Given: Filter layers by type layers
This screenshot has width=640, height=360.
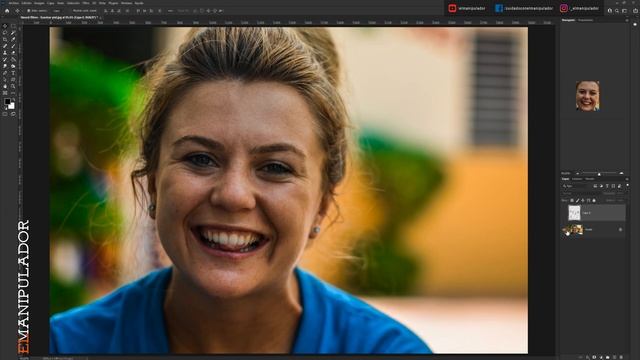Looking at the screenshot, I should (x=607, y=186).
